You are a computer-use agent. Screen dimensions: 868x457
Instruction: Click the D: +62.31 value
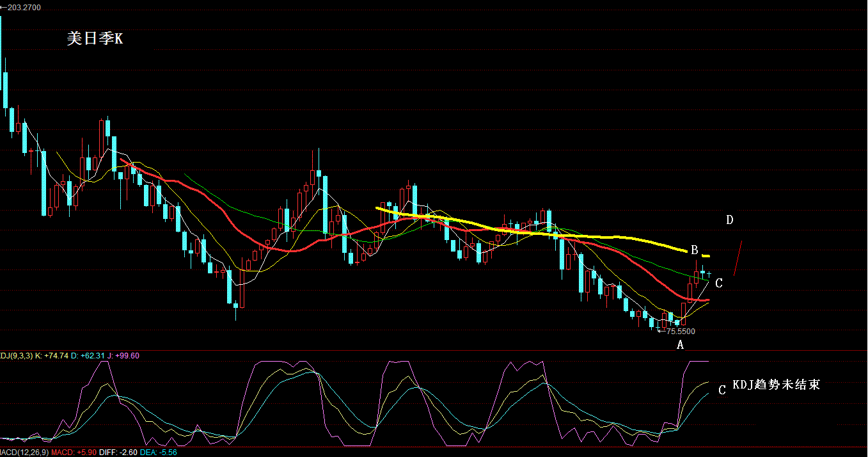(89, 355)
